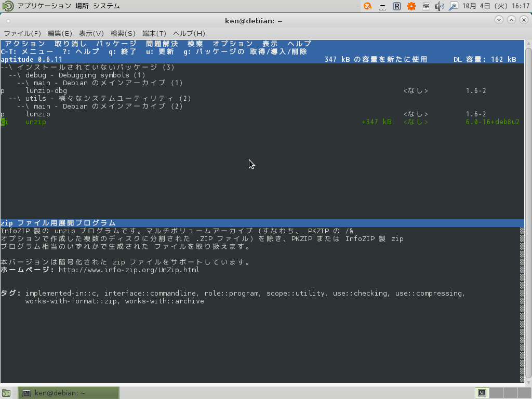Open aptitude アクション menu

click(25, 44)
